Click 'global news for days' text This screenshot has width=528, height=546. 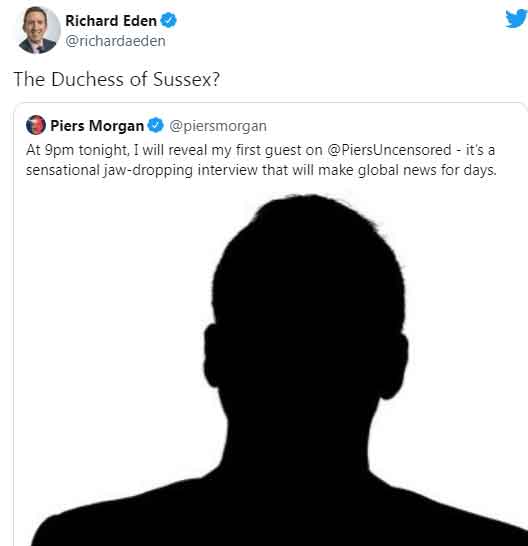coord(427,170)
